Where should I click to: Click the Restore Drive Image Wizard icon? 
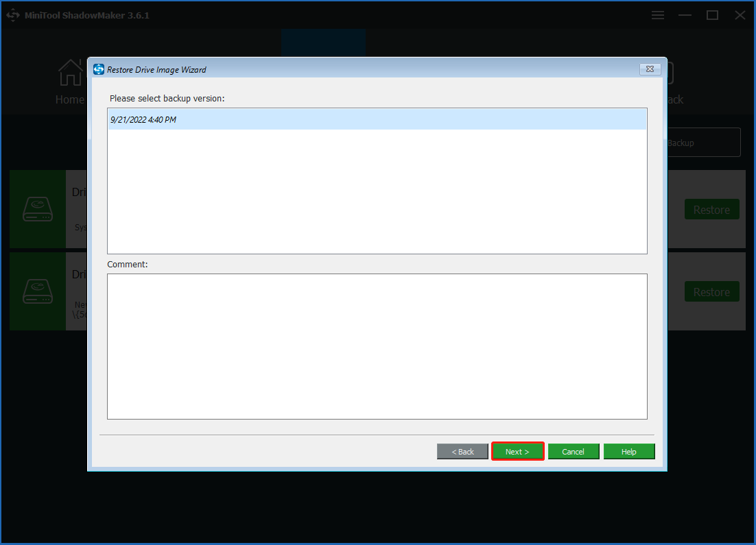coord(99,69)
